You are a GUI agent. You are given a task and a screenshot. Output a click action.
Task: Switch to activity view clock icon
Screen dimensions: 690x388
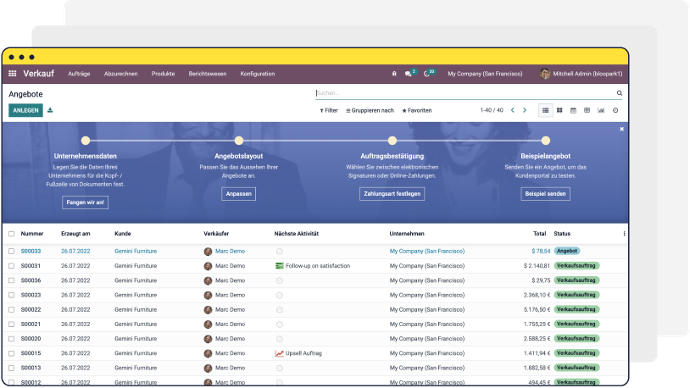tap(615, 110)
